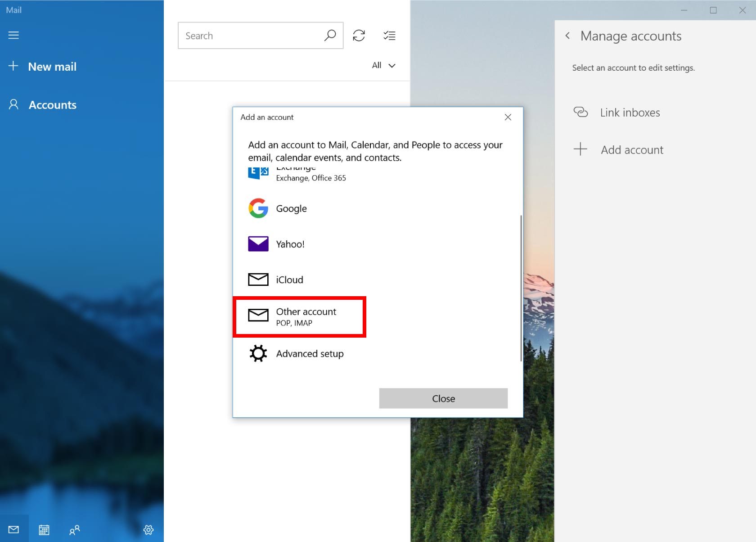The height and width of the screenshot is (542, 756).
Task: Expand the All filter dropdown
Action: [x=384, y=65]
